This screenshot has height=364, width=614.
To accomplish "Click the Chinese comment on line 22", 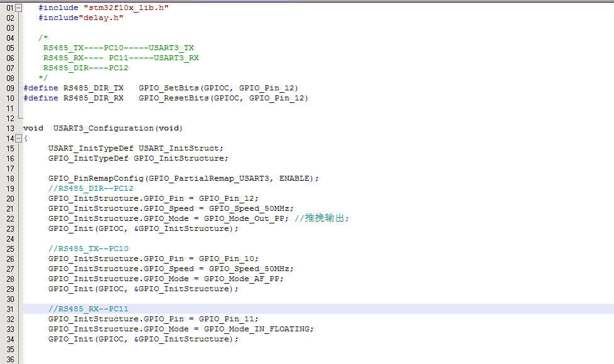I will click(325, 218).
